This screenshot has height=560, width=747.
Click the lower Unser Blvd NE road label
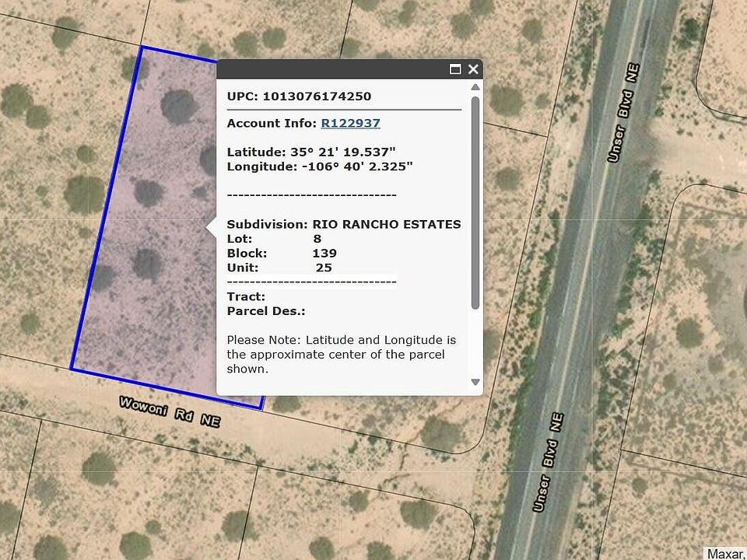point(549,462)
